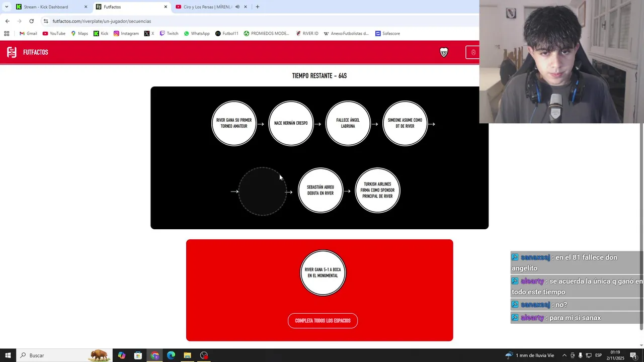
Task: Open Copilot from the taskbar
Action: 121,355
